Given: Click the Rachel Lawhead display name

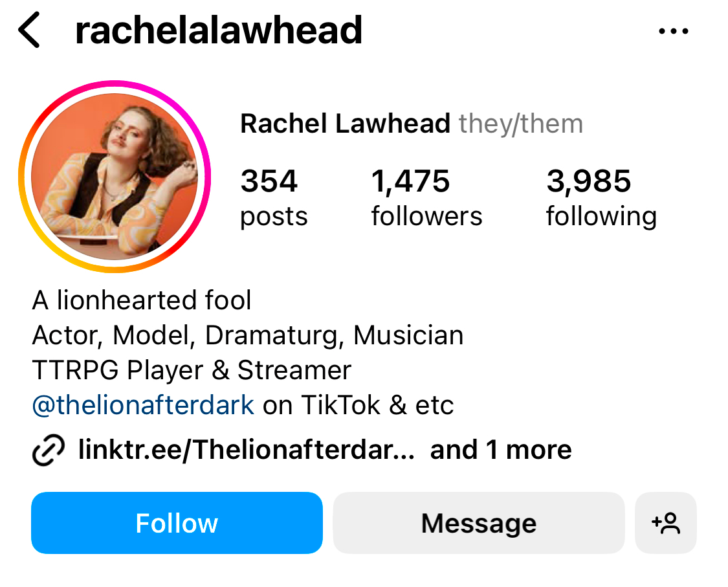Looking at the screenshot, I should pos(345,124).
